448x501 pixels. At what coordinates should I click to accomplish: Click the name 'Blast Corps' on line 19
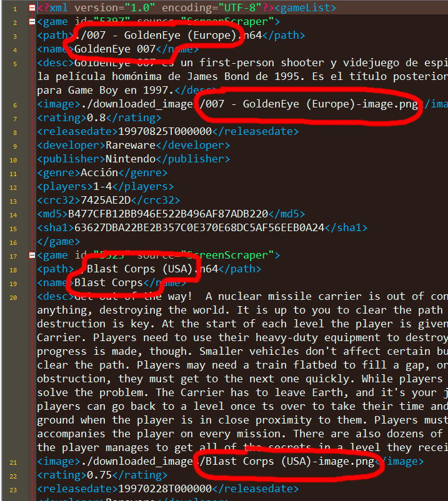[109, 282]
